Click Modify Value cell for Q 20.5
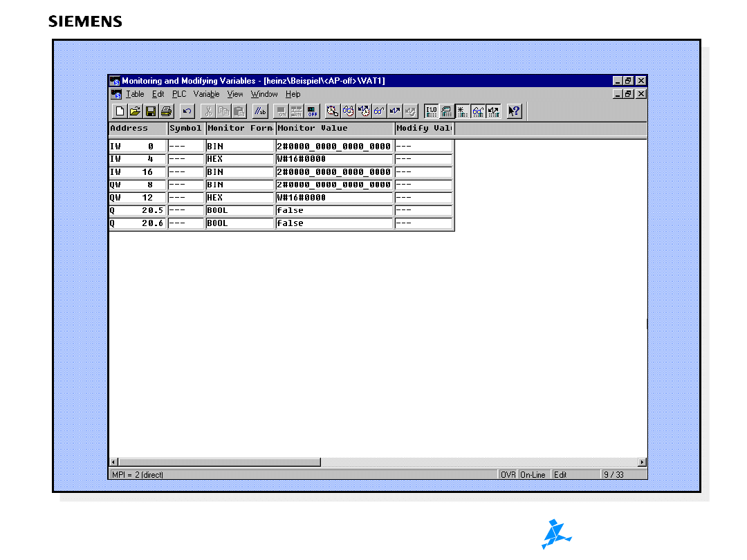Screen dimensions: 747x560 tap(423, 210)
